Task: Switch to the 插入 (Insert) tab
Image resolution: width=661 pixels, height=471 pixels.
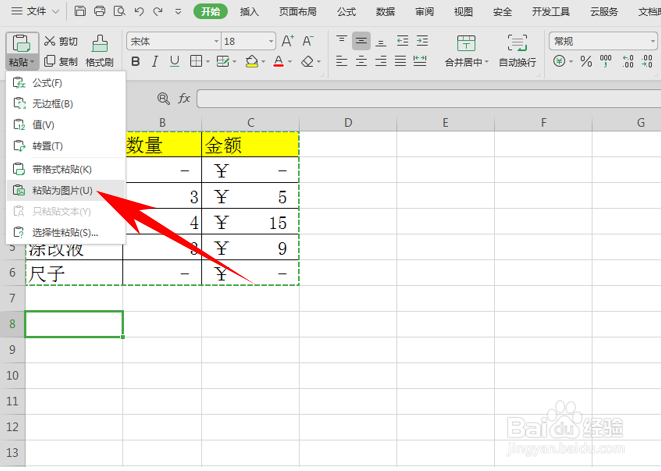Action: tap(249, 11)
